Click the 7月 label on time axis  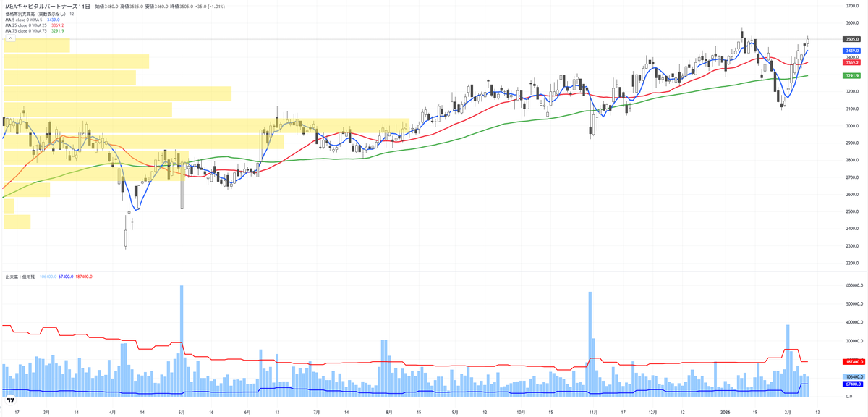coord(317,411)
